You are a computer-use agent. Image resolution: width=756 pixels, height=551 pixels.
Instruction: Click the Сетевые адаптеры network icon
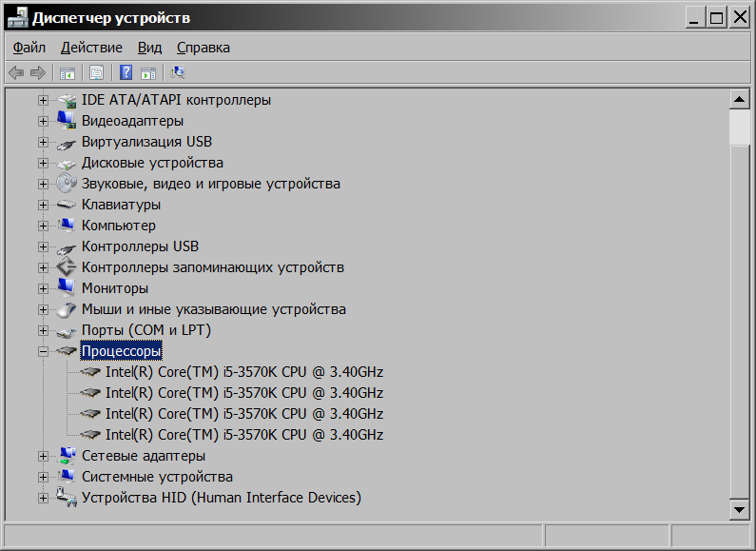[x=66, y=456]
